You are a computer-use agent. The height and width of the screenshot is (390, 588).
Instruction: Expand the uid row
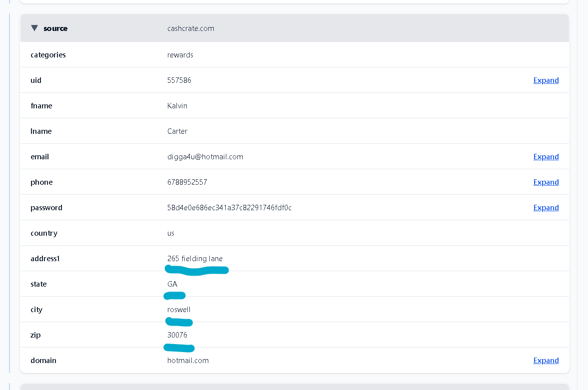(x=546, y=80)
